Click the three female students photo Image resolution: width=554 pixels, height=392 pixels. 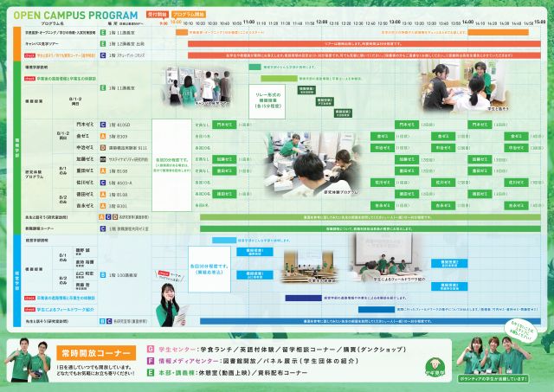(x=494, y=355)
